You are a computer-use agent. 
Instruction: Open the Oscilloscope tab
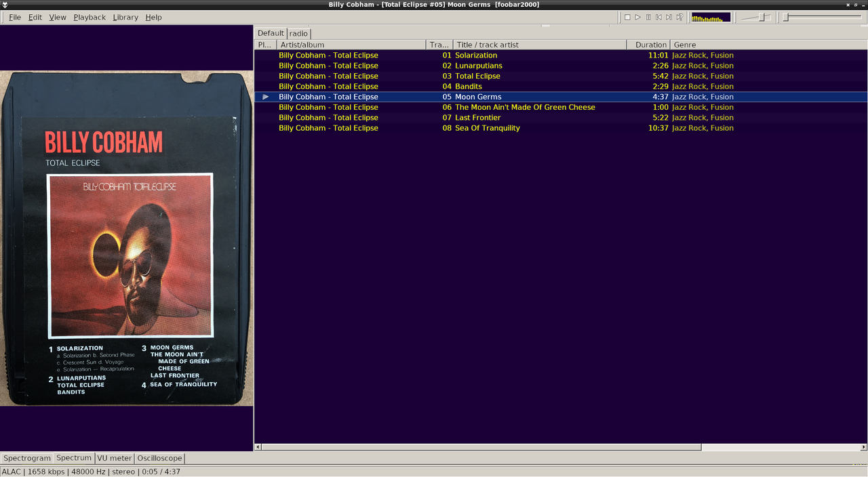[x=159, y=458]
